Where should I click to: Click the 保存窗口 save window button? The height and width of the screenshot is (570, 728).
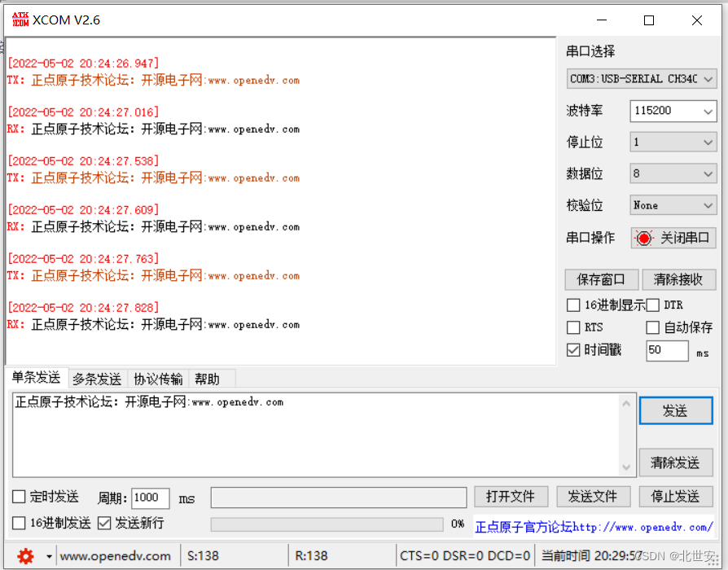pos(601,279)
